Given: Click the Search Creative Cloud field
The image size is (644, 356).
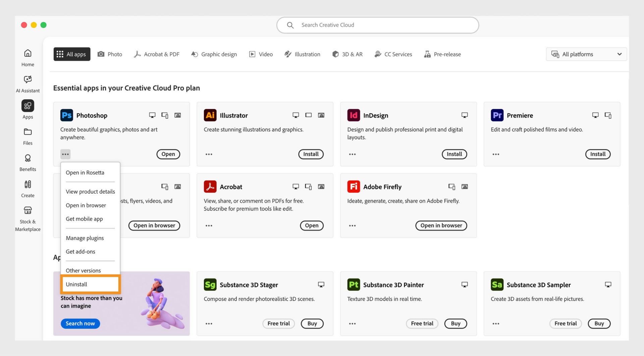Looking at the screenshot, I should point(378,25).
